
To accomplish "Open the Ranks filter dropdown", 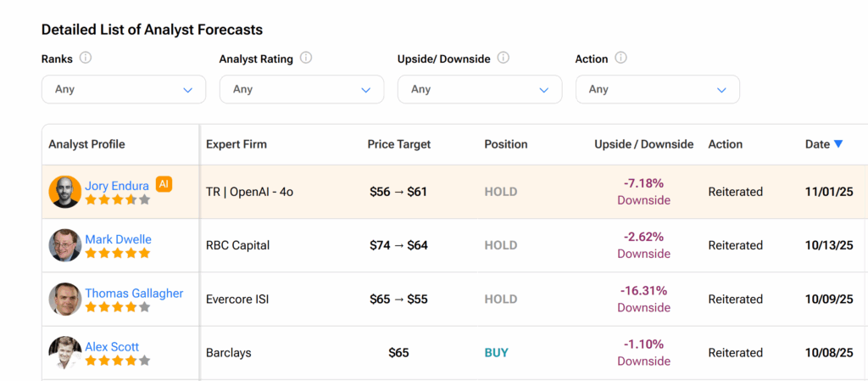I will (x=124, y=89).
